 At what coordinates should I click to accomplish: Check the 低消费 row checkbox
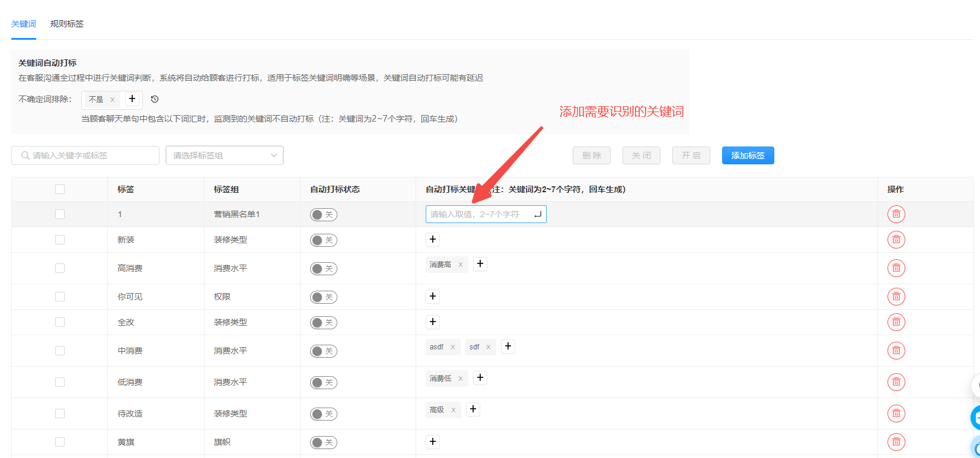tap(60, 382)
